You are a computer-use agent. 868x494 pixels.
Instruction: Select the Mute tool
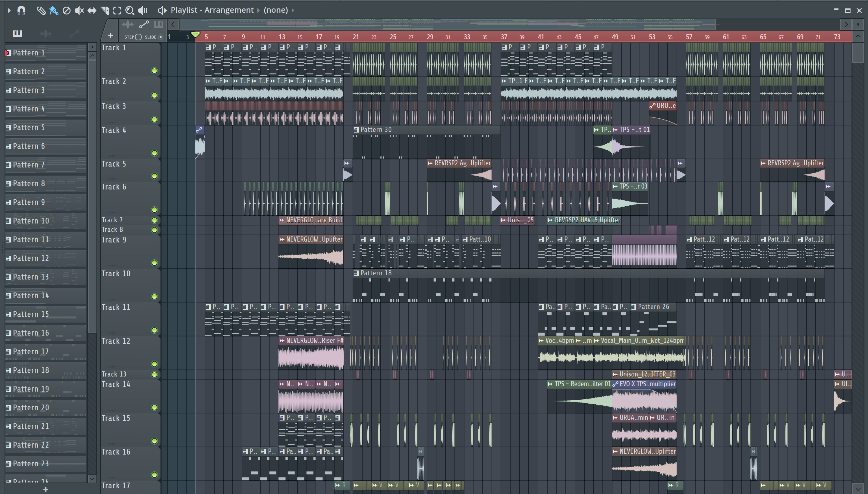79,11
